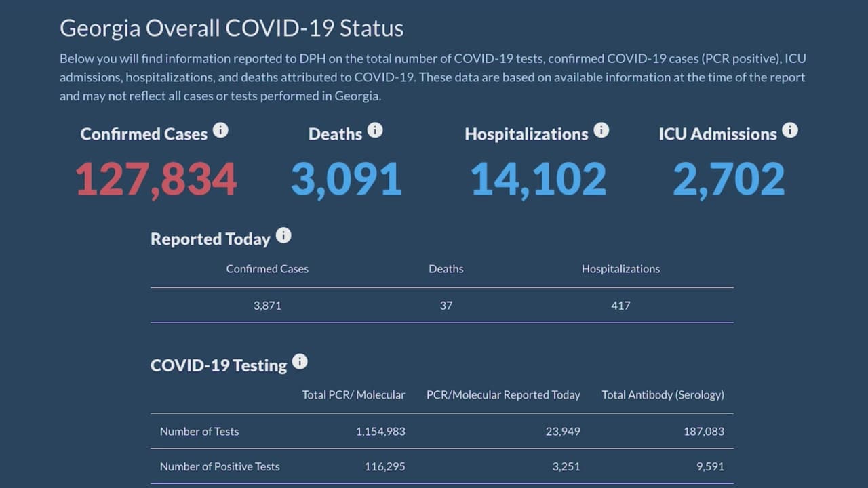Viewport: 868px width, 488px height.
Task: Show info for Reported Today section
Action: (x=283, y=236)
